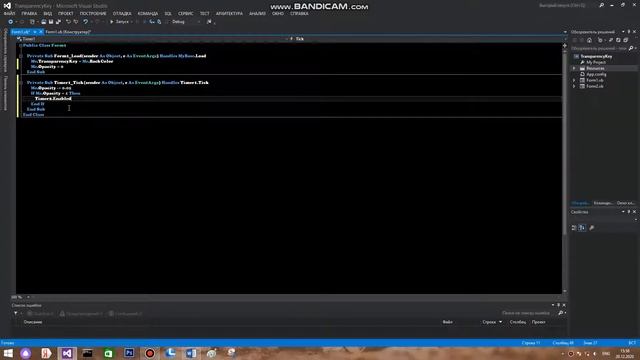
Task: Toggle the messages filter in Error List
Action: coord(125,313)
